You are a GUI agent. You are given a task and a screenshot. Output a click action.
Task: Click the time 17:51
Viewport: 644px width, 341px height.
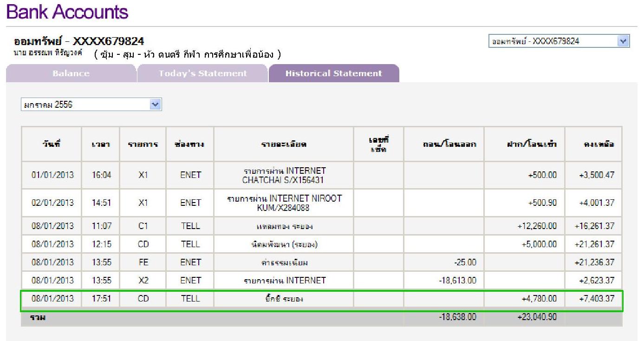[101, 299]
